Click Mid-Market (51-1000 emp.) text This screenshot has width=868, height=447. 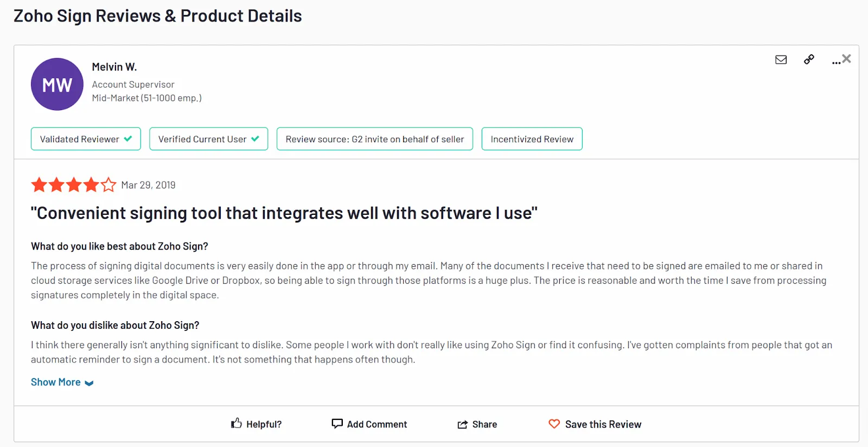tap(146, 98)
